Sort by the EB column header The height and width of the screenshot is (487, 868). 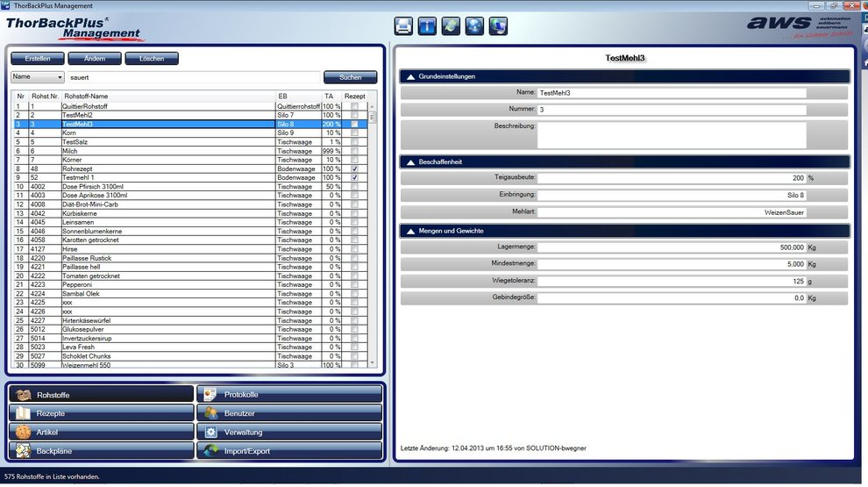coord(298,97)
